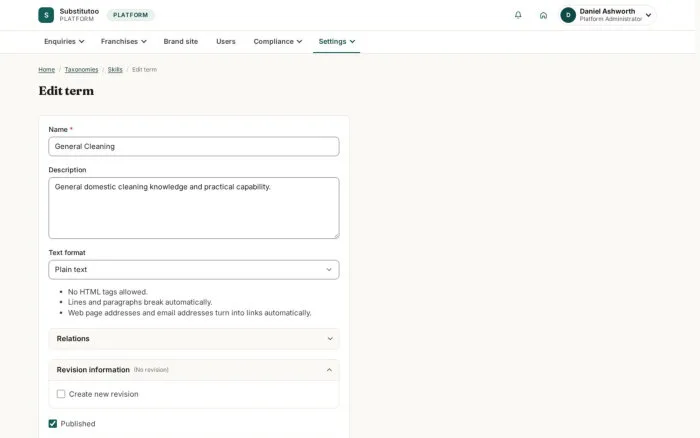Go to Users page
Viewport: 700px width, 438px height.
(x=225, y=42)
